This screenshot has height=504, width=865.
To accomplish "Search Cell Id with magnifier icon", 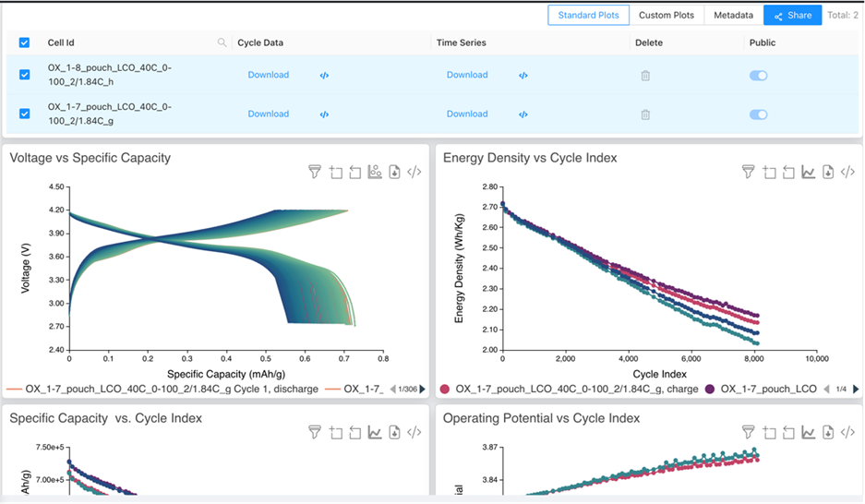I will [222, 42].
